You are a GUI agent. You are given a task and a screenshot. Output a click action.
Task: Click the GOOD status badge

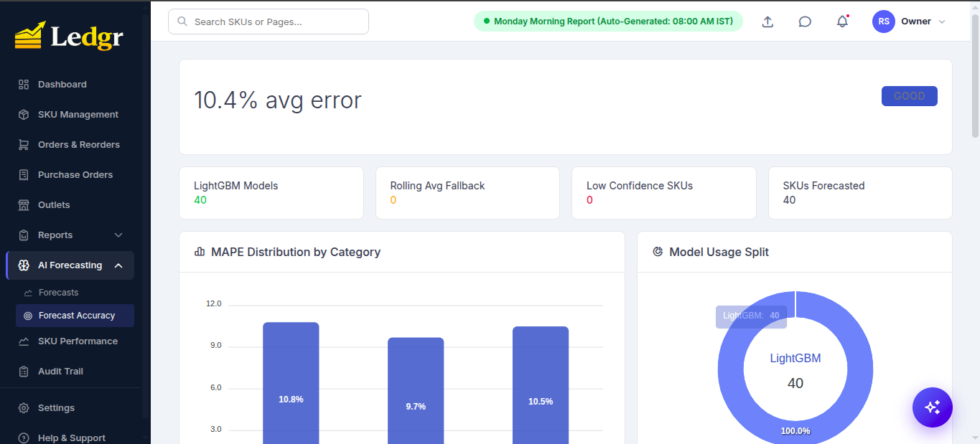(909, 96)
